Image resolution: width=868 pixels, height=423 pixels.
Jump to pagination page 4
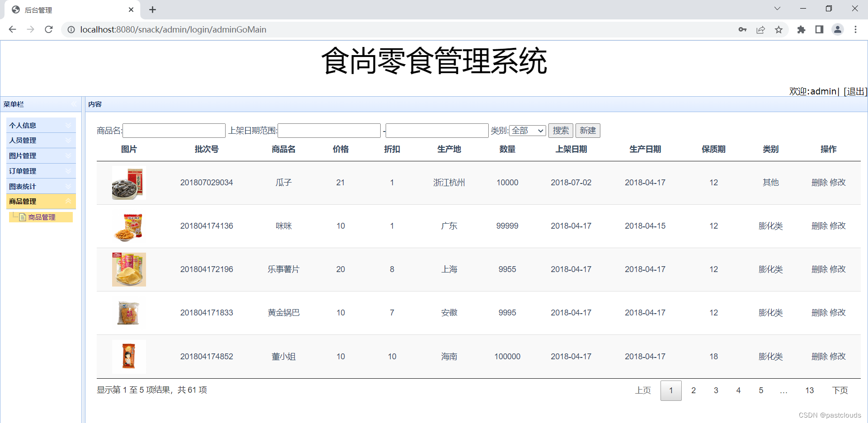(738, 390)
